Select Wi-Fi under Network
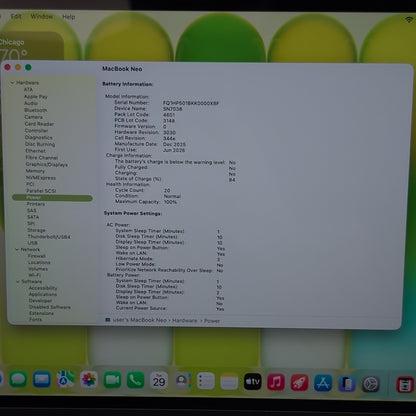Viewport: 416px width, 416px height. click(34, 275)
